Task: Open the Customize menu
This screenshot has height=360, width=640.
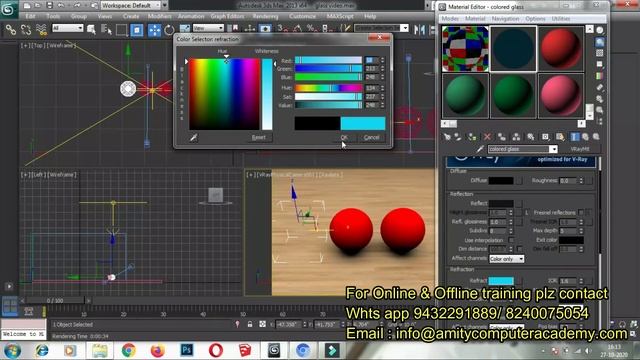Action: click(302, 16)
